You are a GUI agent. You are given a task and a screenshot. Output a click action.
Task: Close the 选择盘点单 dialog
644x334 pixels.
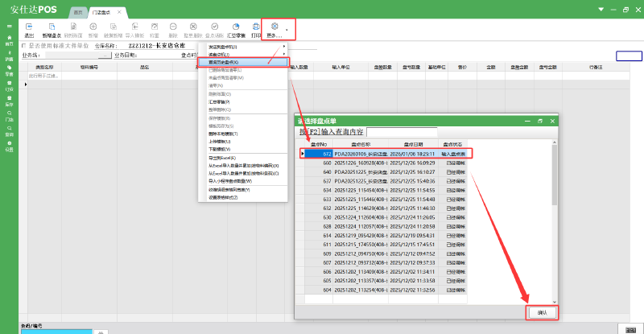tap(552, 121)
